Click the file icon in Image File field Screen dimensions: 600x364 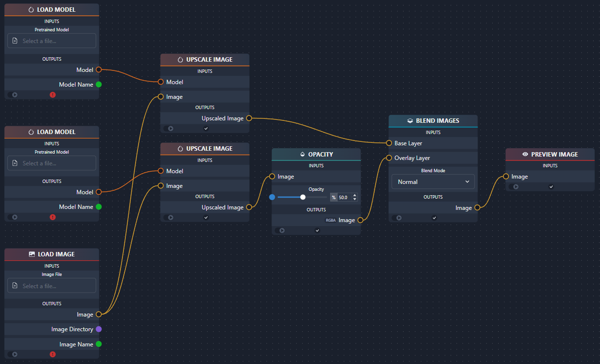click(15, 286)
